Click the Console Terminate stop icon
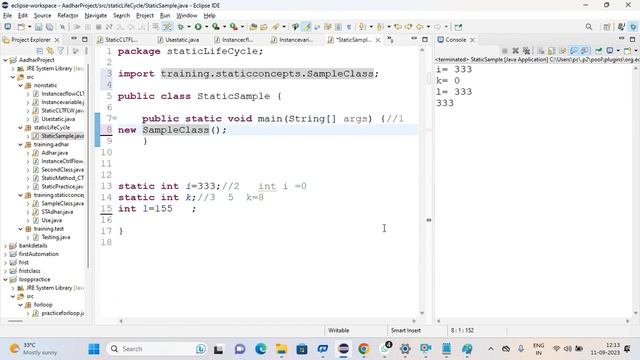 pos(505,51)
